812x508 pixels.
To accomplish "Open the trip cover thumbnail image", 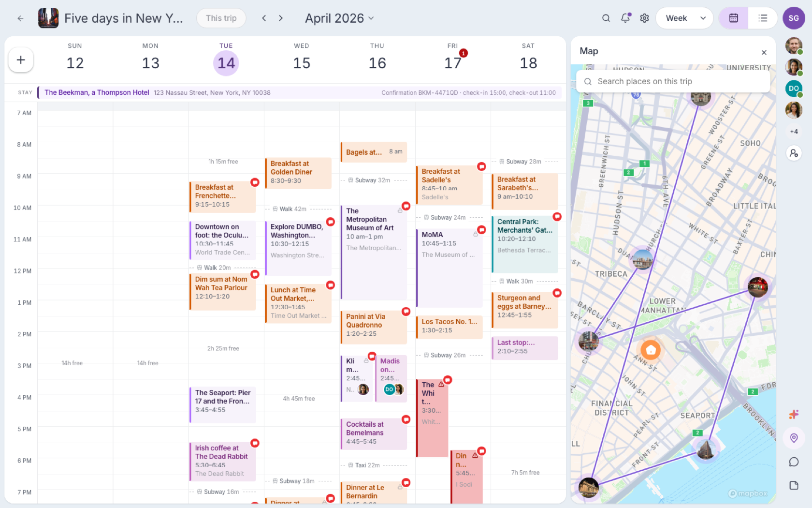I will (48, 18).
